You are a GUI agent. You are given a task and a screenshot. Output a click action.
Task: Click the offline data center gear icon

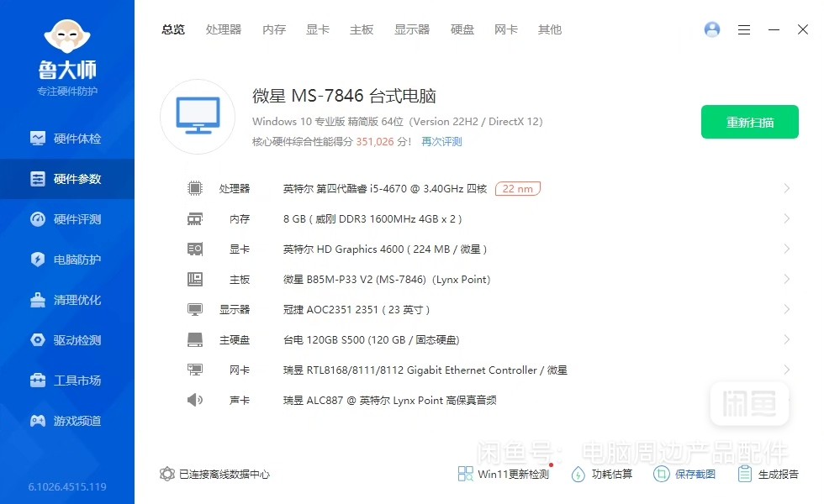167,474
